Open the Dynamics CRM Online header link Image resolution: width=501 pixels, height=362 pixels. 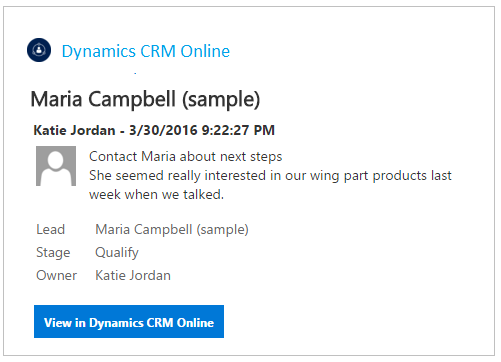(146, 52)
